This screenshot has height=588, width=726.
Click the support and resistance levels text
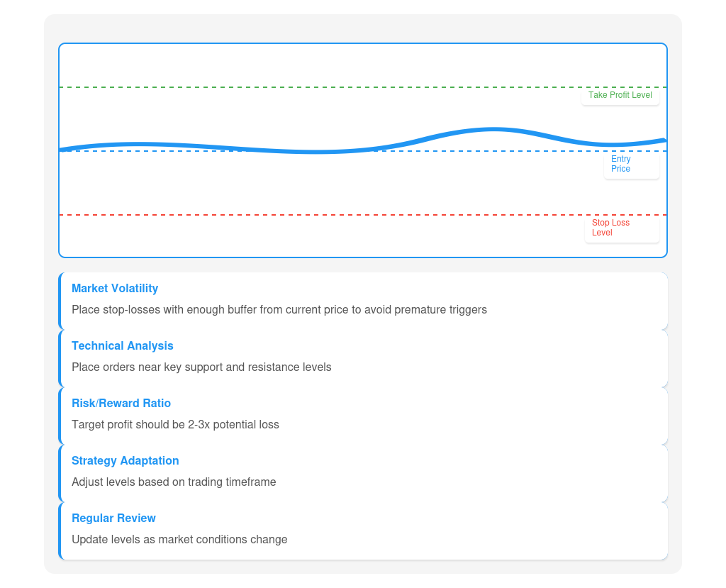[x=201, y=367]
